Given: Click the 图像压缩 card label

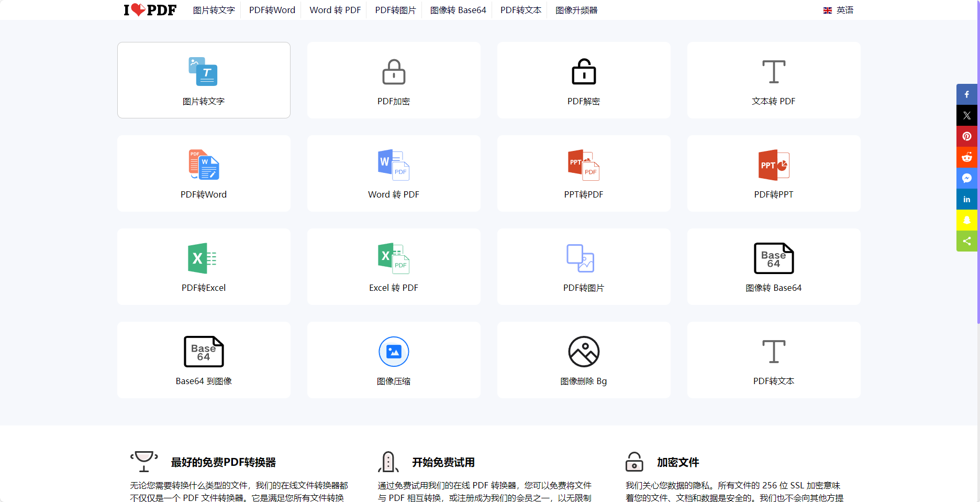Looking at the screenshot, I should tap(394, 381).
